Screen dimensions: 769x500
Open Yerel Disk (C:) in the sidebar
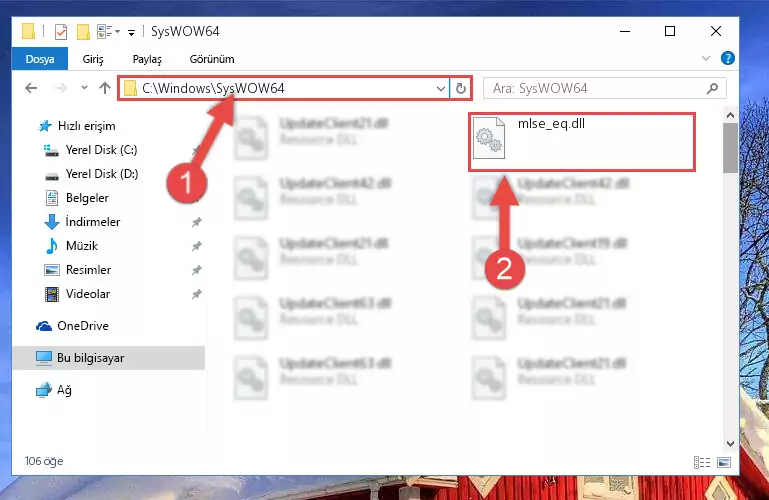click(101, 150)
